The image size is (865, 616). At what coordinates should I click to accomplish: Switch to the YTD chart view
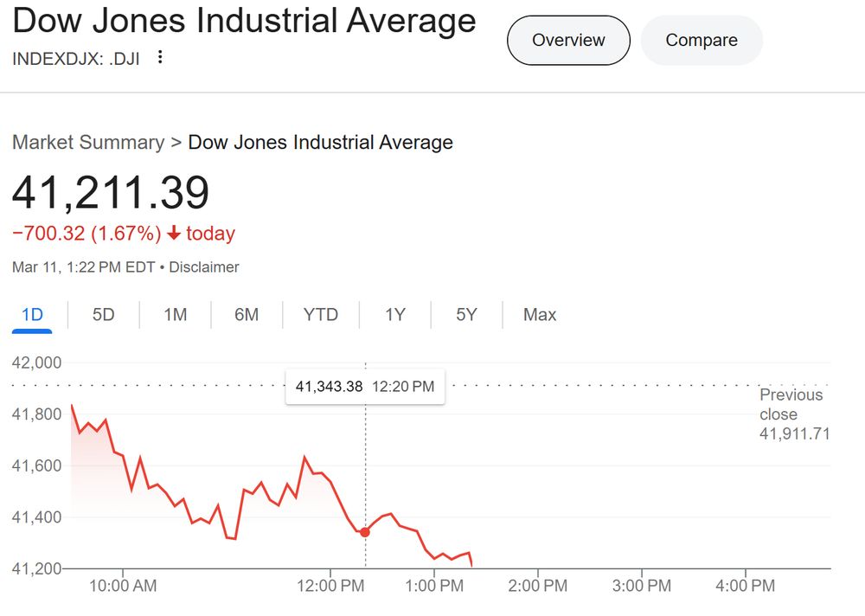tap(321, 315)
